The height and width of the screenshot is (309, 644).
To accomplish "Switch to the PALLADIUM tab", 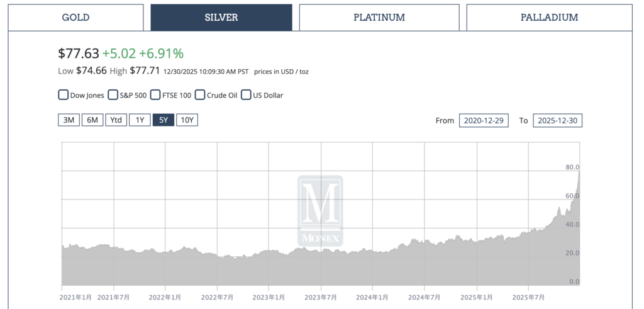I will point(549,18).
